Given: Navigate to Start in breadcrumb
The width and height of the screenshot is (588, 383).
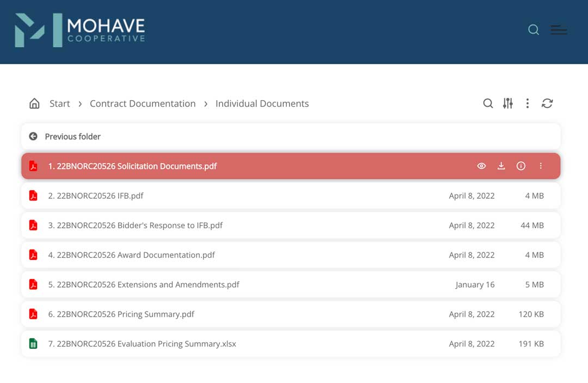Looking at the screenshot, I should pyautogui.click(x=60, y=104).
